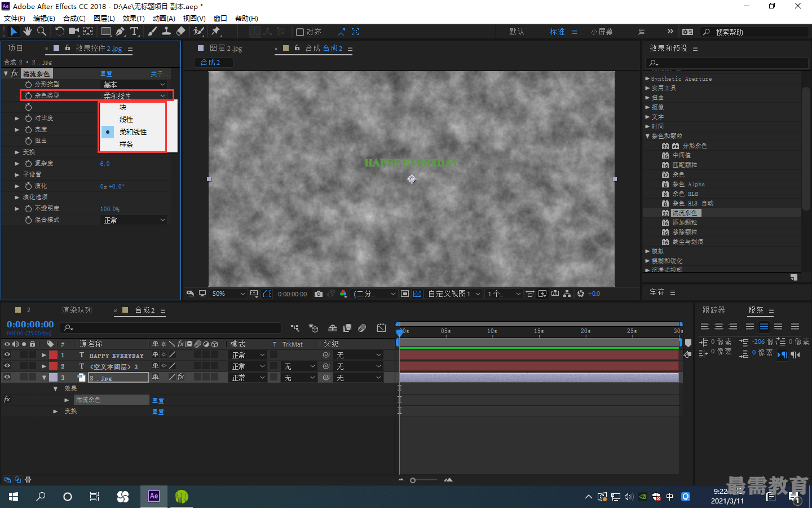
Task: Toggle 演化 stopwatch keyframing
Action: pyautogui.click(x=28, y=186)
